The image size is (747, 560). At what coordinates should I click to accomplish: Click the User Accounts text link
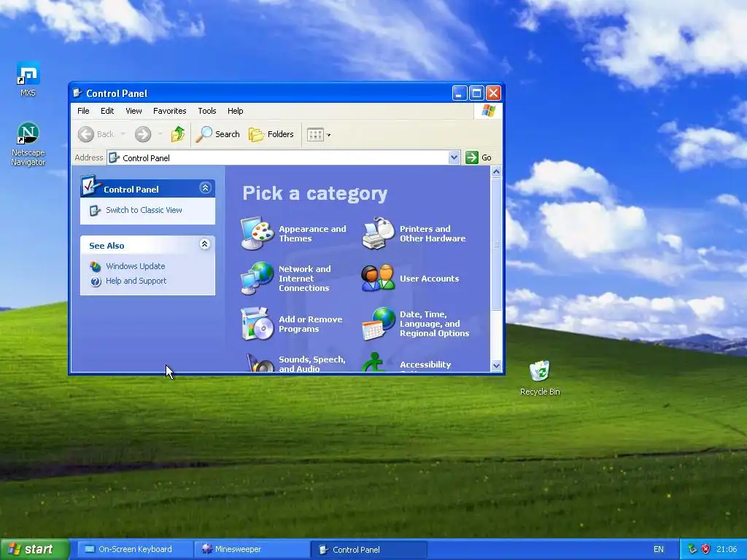coord(429,279)
